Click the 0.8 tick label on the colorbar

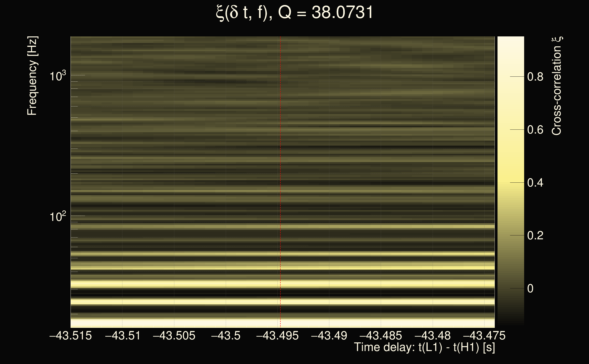pos(535,77)
